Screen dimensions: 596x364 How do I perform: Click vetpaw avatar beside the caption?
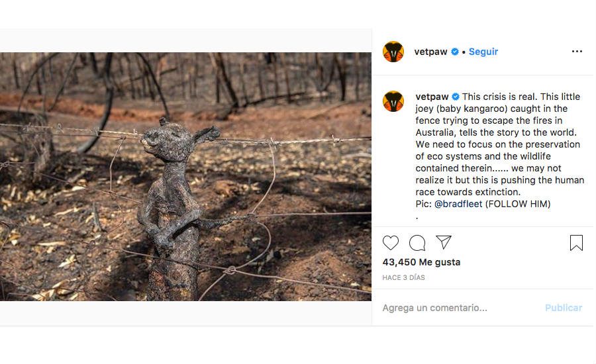pos(393,101)
